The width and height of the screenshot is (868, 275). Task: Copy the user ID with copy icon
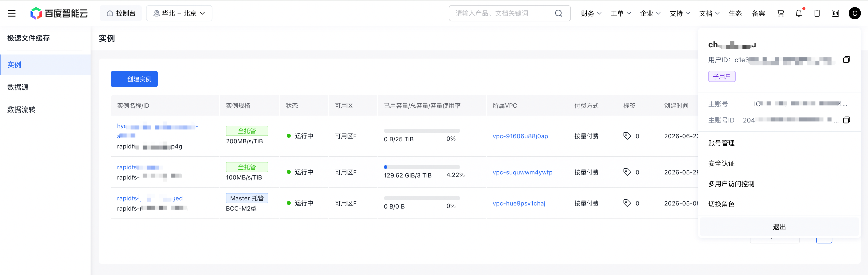(846, 60)
